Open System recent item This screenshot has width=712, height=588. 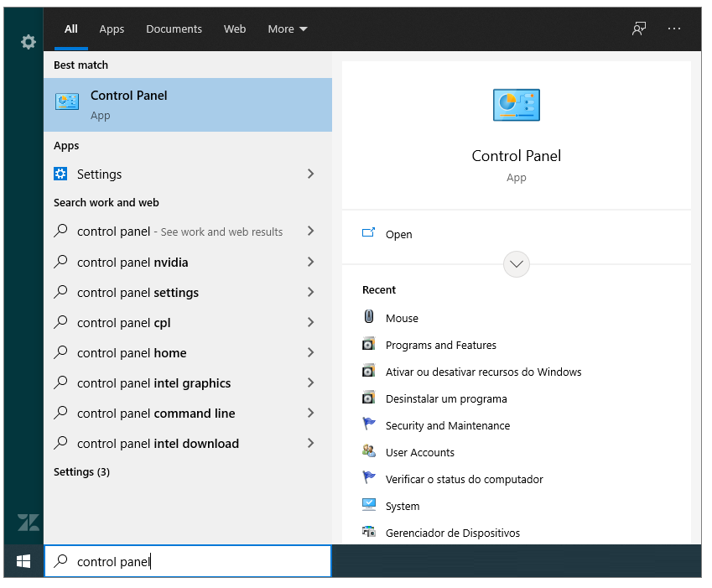(x=403, y=507)
